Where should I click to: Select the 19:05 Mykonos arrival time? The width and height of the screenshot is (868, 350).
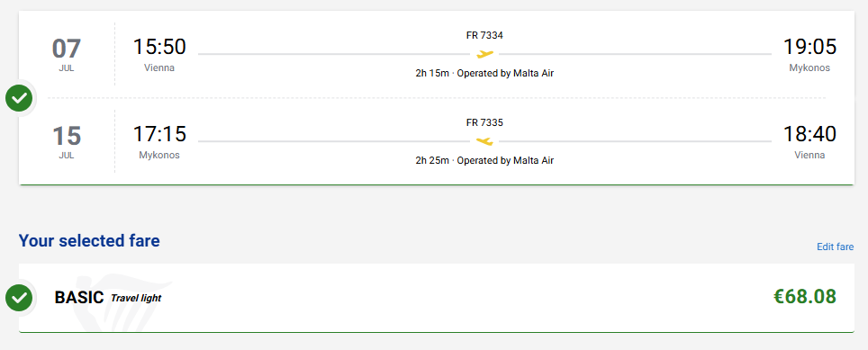coord(809,47)
